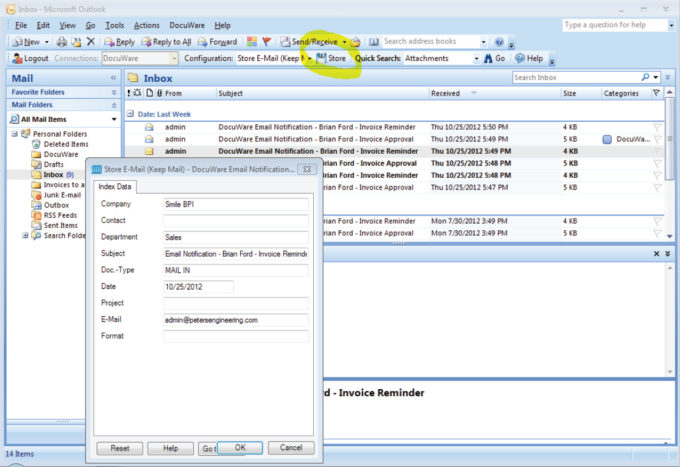Click Reset button in Store E-Mail dialog
Screen dimensions: 680x467
(120, 448)
